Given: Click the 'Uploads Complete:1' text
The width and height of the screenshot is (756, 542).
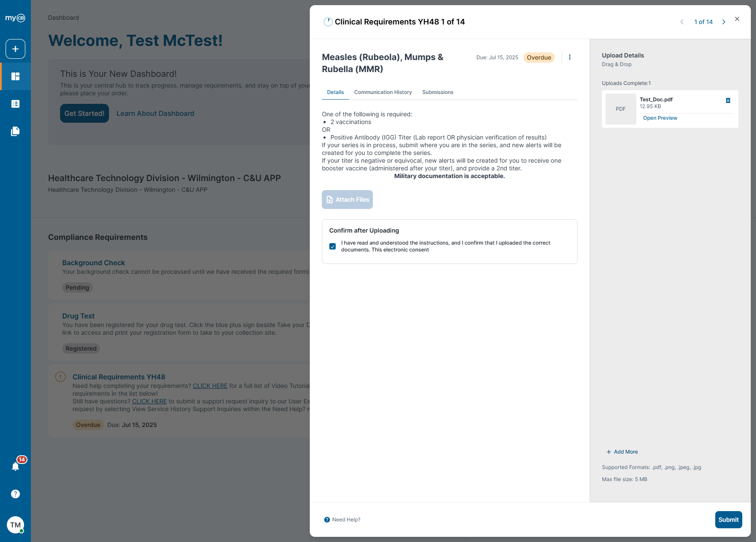Looking at the screenshot, I should coord(626,83).
